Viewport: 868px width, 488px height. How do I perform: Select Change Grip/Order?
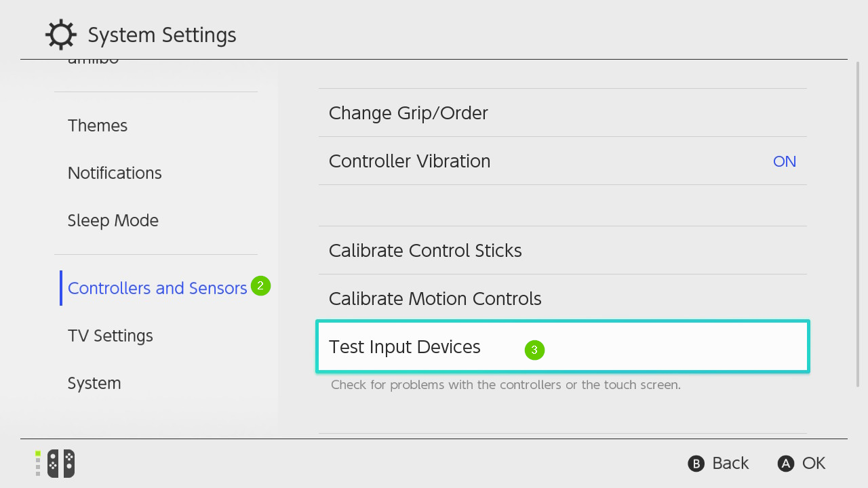tap(408, 113)
